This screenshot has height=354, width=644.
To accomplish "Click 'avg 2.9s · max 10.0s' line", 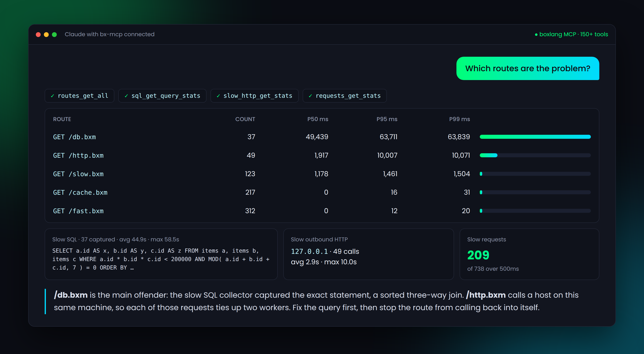I will click(324, 262).
